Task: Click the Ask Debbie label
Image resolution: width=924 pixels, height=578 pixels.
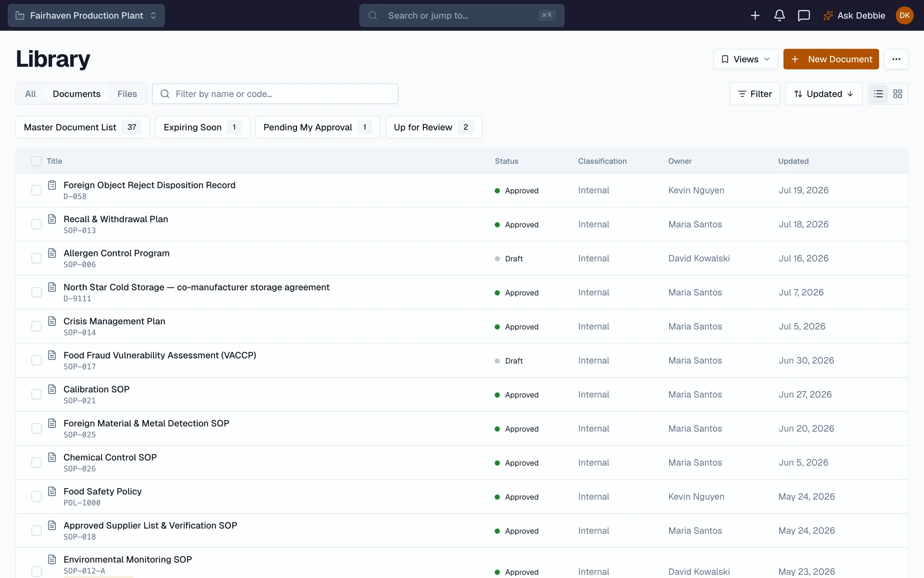Action: coord(861,15)
